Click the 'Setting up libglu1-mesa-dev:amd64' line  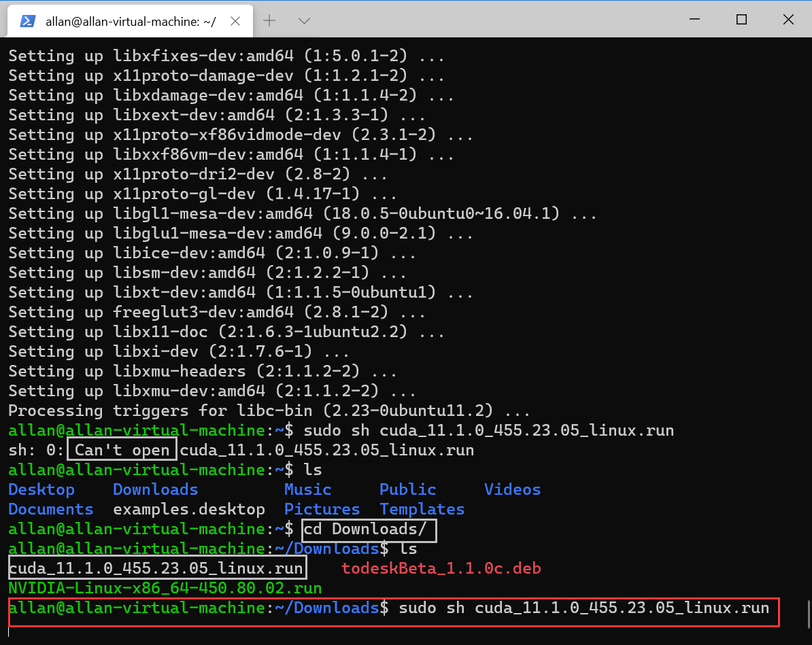click(x=241, y=233)
